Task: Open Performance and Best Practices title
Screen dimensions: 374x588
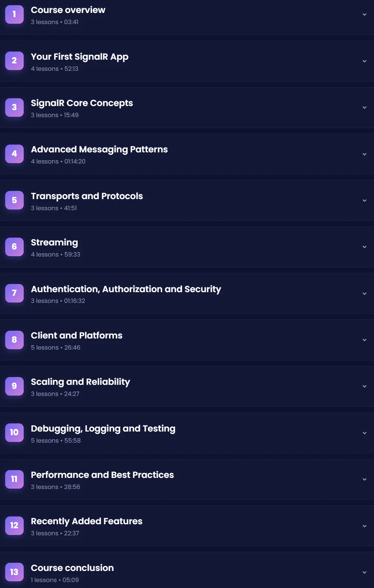Action: [x=103, y=475]
